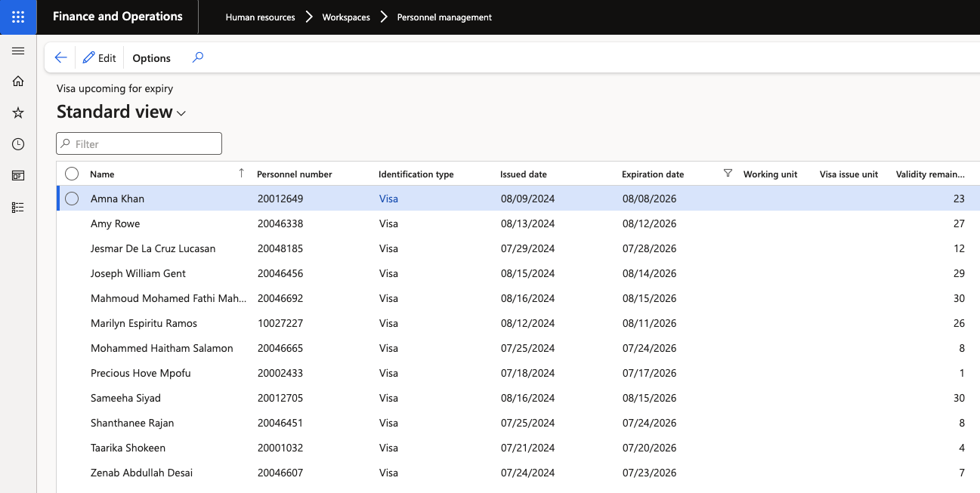
Task: Click personnel number 20046338
Action: 280,223
